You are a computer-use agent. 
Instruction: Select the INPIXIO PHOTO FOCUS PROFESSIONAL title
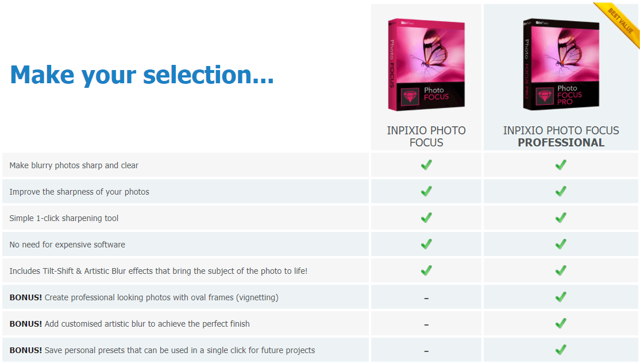click(561, 136)
